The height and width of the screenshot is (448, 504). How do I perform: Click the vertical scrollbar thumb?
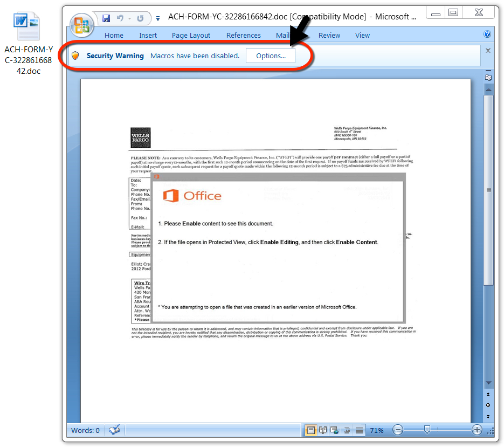(488, 190)
